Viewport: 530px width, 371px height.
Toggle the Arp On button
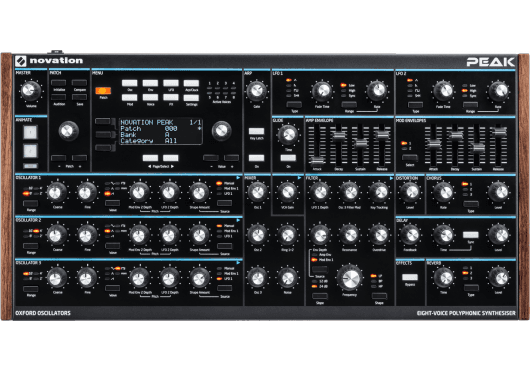256,158
